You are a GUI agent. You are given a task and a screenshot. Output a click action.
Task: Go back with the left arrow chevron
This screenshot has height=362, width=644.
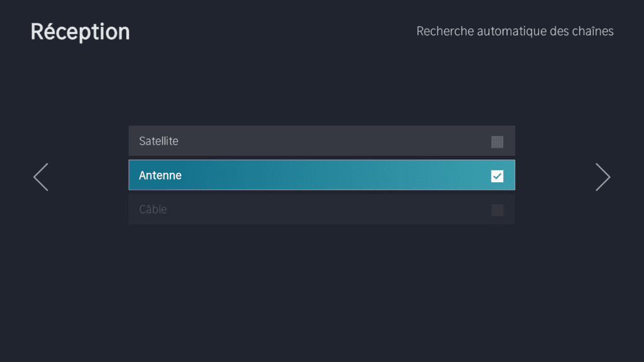(41, 177)
